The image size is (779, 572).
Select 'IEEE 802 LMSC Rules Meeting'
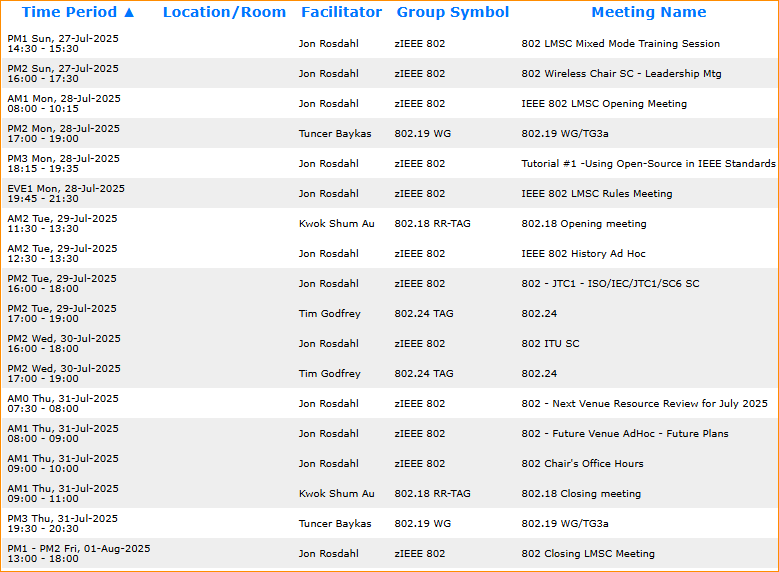click(x=596, y=193)
